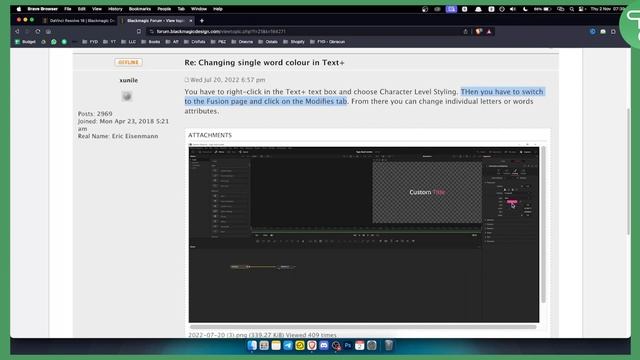Screen dimensions: 640x360
Task: Open Finder from the Dock
Action: coord(252,346)
